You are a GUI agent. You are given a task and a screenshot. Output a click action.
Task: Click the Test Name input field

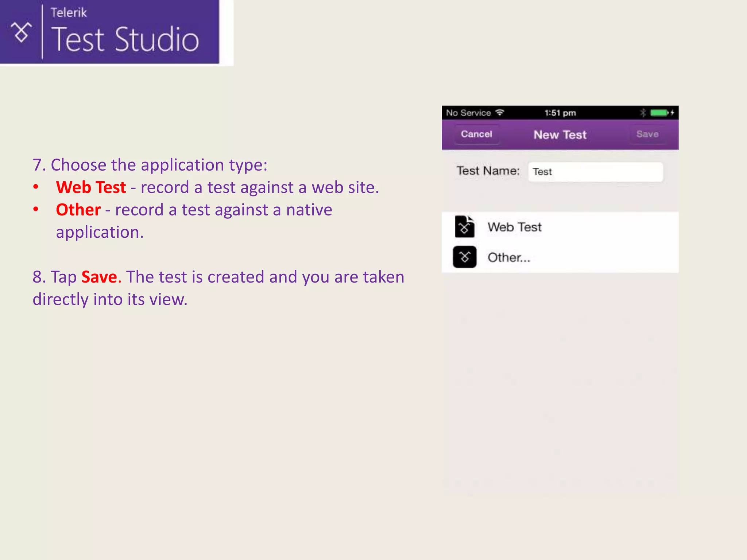pyautogui.click(x=596, y=172)
